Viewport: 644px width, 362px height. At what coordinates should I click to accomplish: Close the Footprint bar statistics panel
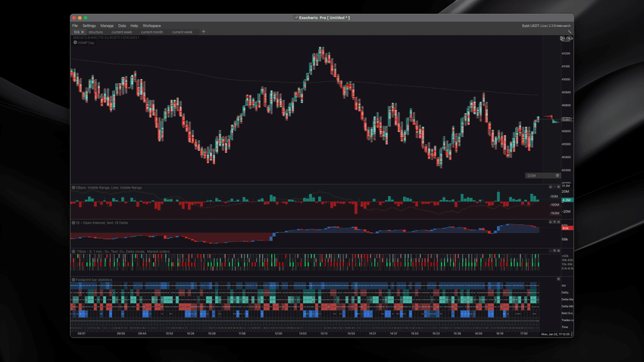point(558,279)
